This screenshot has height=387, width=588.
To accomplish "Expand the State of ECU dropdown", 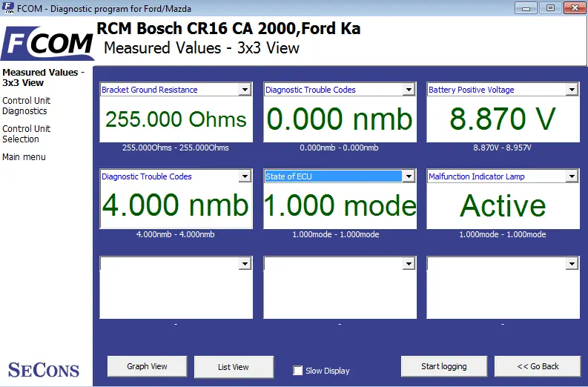I will click(409, 176).
